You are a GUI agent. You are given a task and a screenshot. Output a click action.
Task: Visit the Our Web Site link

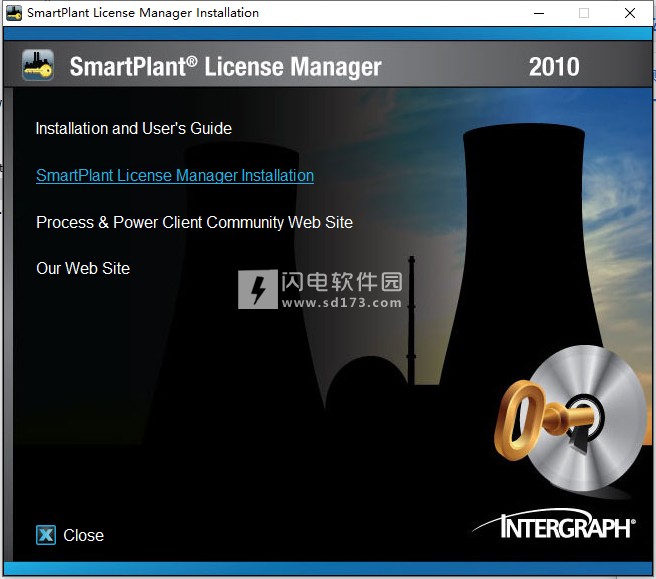click(83, 269)
